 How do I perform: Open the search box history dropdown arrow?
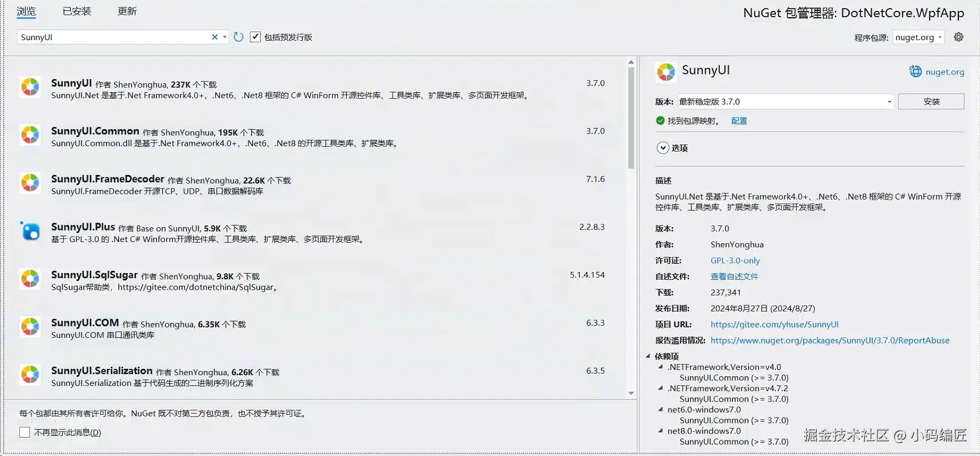[225, 37]
